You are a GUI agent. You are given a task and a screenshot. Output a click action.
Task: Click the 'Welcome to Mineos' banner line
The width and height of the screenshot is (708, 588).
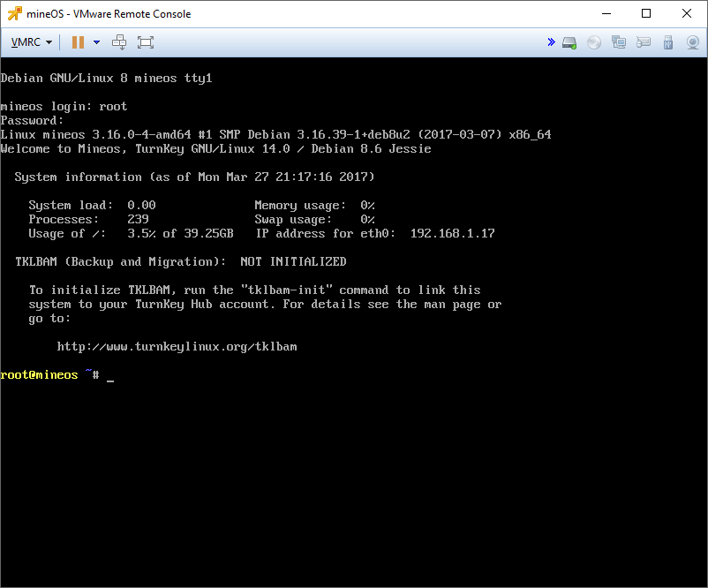[x=215, y=148]
